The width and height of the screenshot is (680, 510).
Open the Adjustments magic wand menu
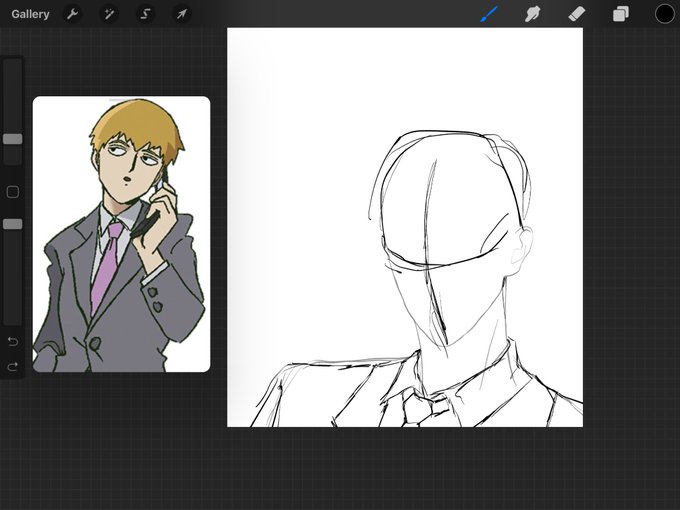109,14
